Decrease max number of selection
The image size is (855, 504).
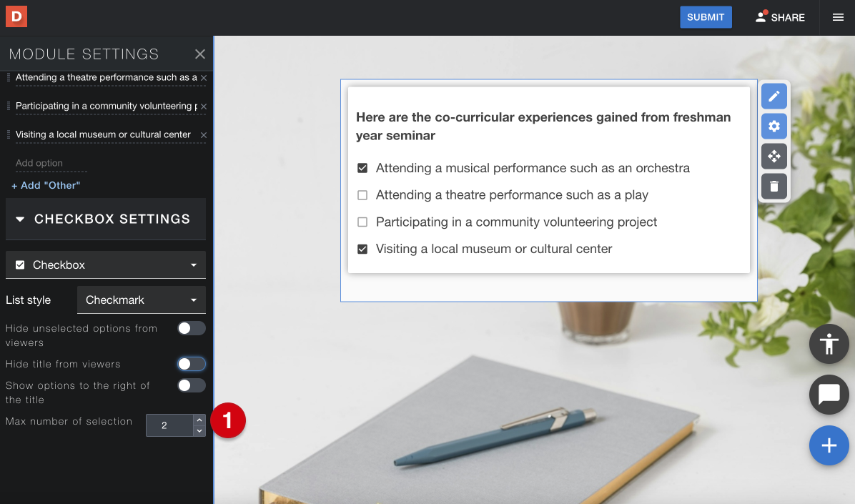[199, 431]
